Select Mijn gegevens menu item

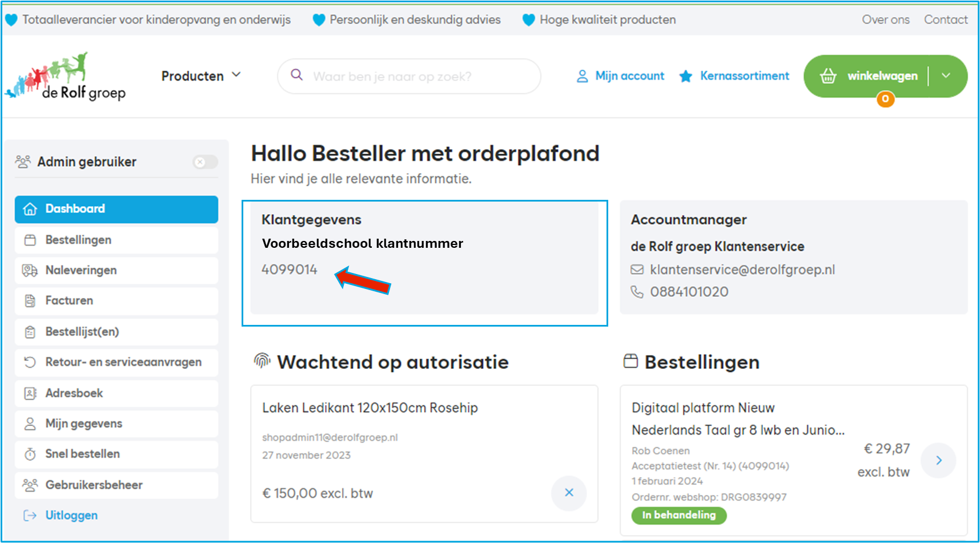[x=117, y=424]
